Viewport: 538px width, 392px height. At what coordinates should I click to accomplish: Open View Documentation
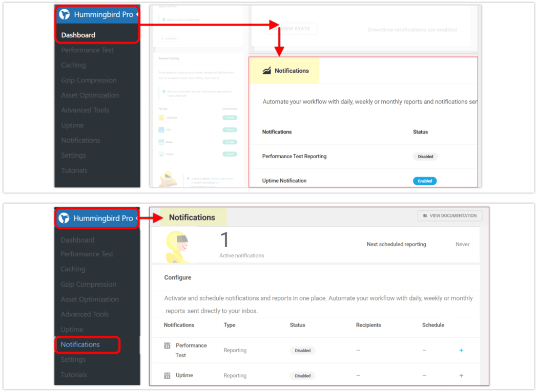449,215
